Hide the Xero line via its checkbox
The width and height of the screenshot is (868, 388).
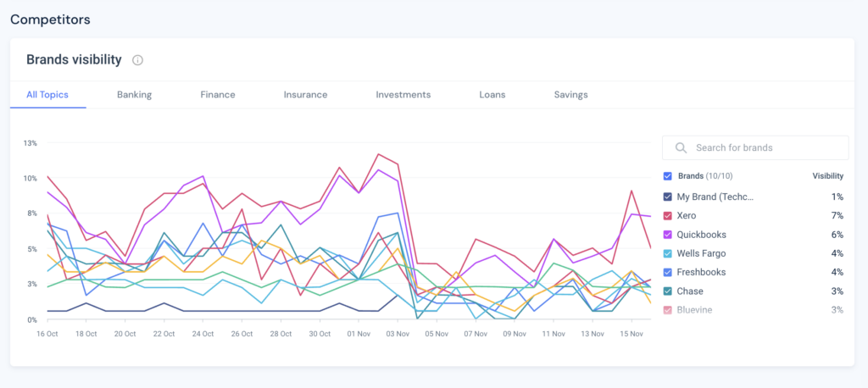coord(668,216)
